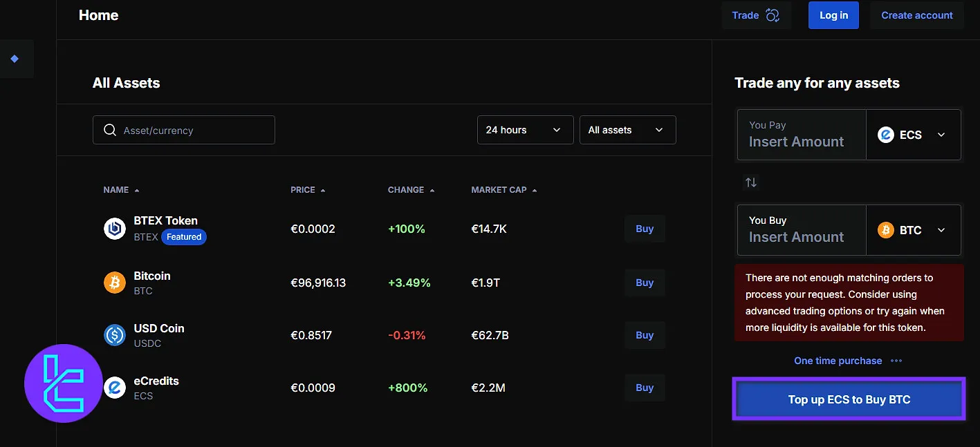Open the three-dot purchase options menu
Screen dimensions: 980x447
[x=896, y=361]
